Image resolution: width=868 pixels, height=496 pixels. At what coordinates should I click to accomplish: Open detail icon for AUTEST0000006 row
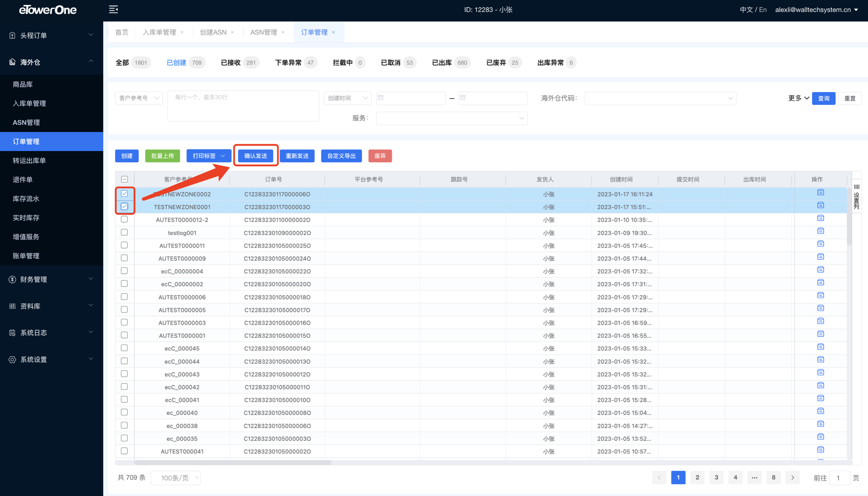[820, 295]
